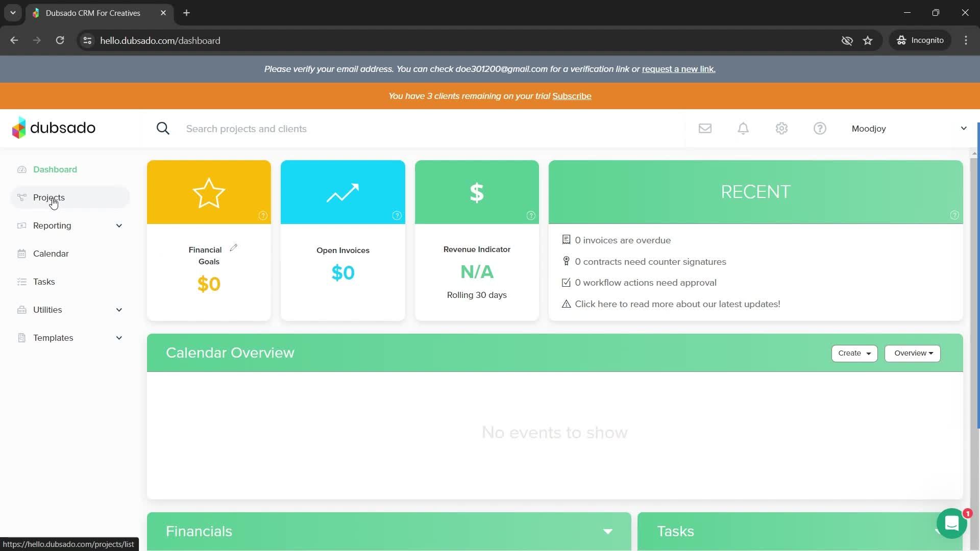Open the Moodjoy account dropdown

(909, 129)
